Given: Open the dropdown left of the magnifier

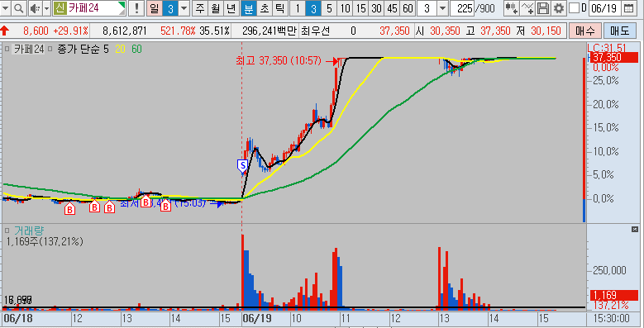Looking at the screenshot, I should point(6,8).
